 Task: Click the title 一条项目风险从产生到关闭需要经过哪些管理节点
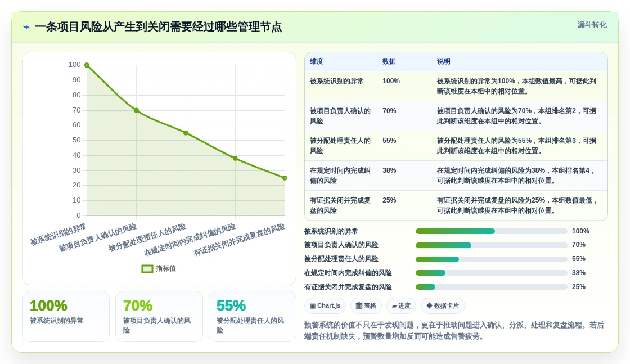(x=158, y=27)
